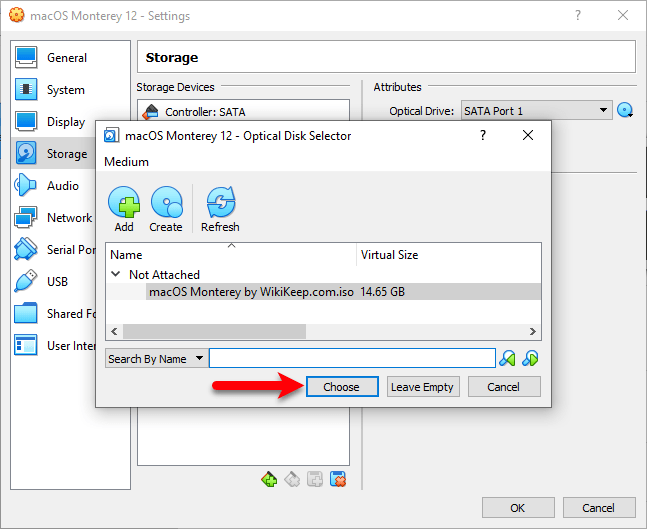Click horizontal scrollbar left arrow
The width and height of the screenshot is (647, 529).
pos(114,331)
